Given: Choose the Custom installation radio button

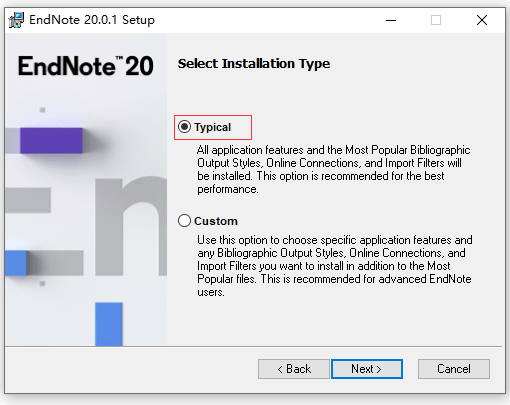Looking at the screenshot, I should [x=184, y=221].
